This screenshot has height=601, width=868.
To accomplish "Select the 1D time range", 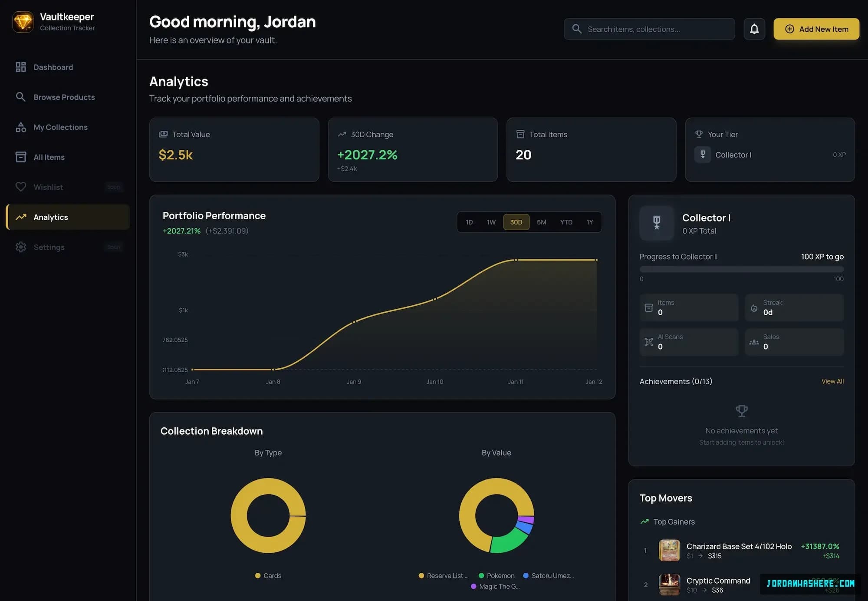I will [469, 222].
